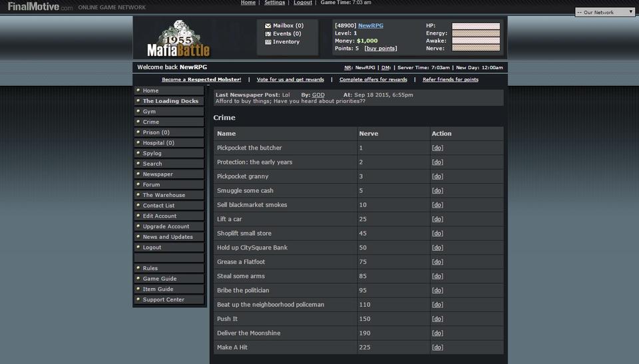
Task: Open the Game Guide sidebar item
Action: (160, 279)
